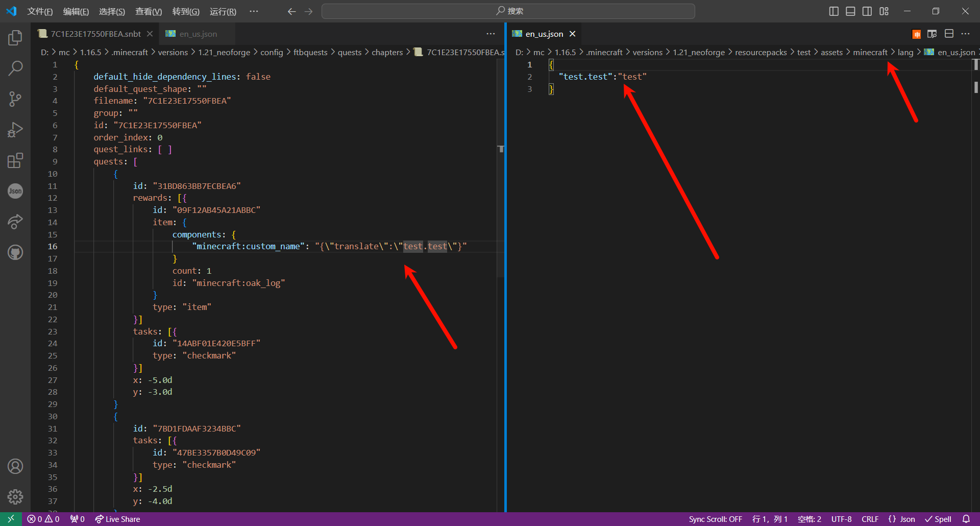Open more actions for left editor group
Screen dimensions: 980x526
point(491,34)
